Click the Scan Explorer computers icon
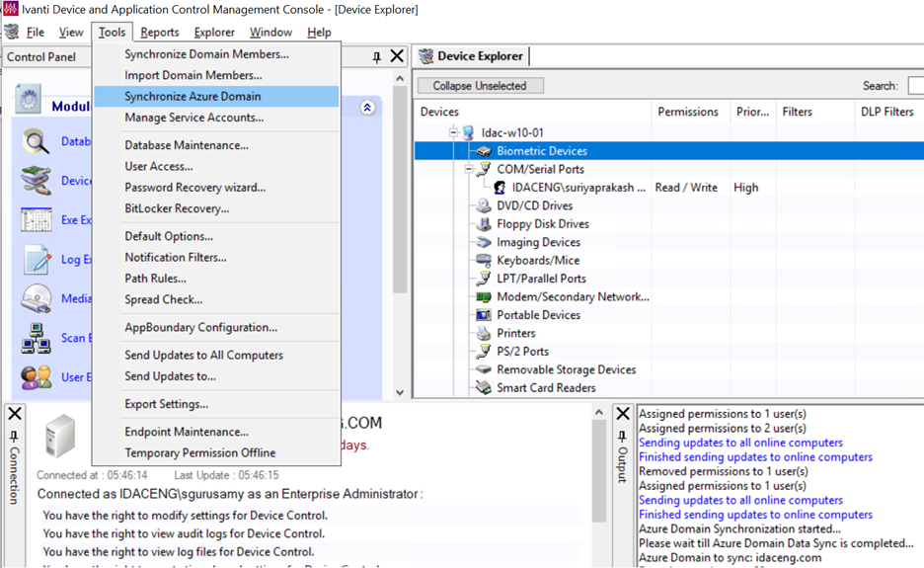 [x=37, y=338]
